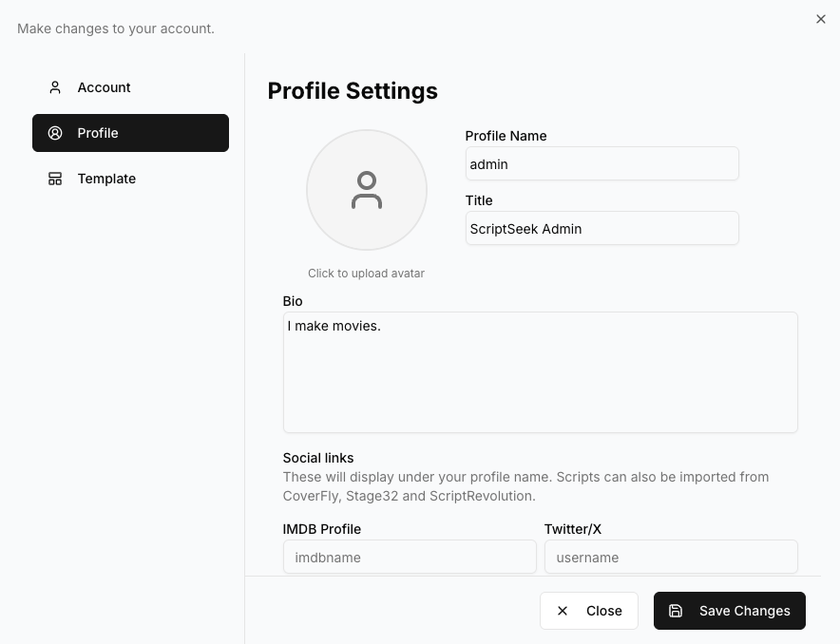Dismiss the dialog with the top-right X
This screenshot has width=840, height=644.
tap(820, 19)
